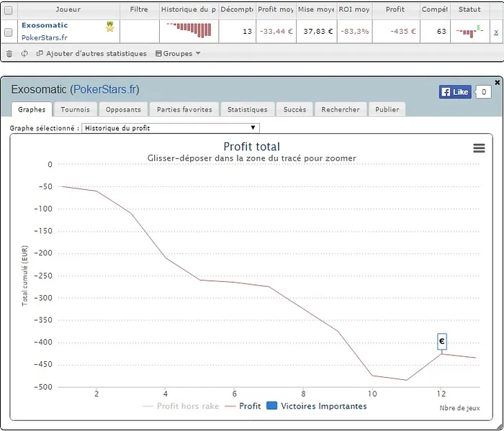Check the select-all checkbox in table header

(9, 10)
